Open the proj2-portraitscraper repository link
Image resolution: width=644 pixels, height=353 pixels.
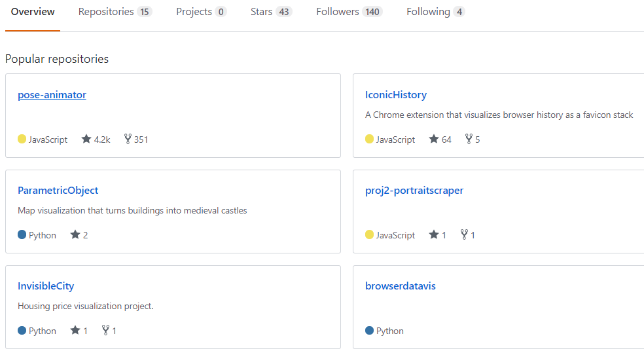[x=414, y=191]
